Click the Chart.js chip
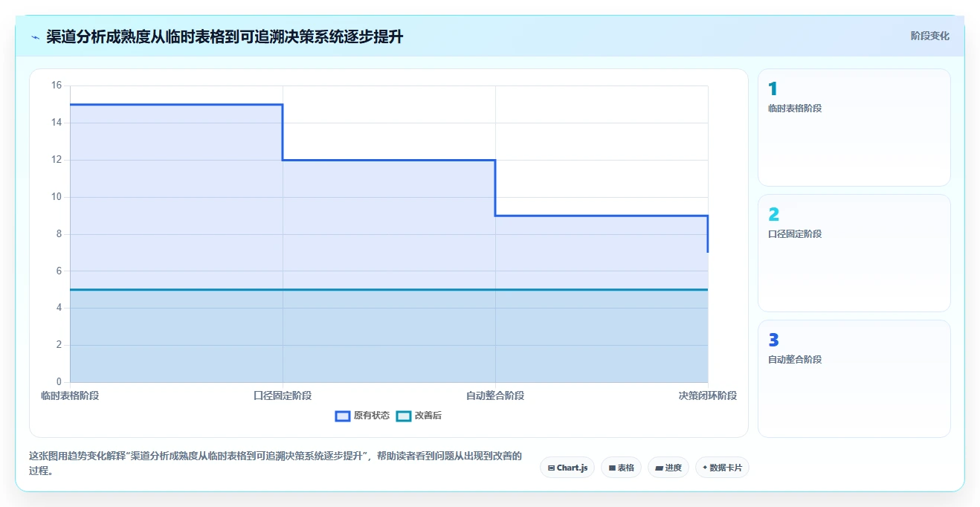The height and width of the screenshot is (507, 980). tap(567, 468)
